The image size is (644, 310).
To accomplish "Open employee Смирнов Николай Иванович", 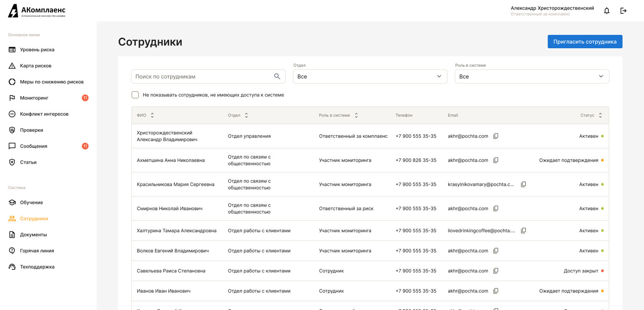I will click(169, 208).
